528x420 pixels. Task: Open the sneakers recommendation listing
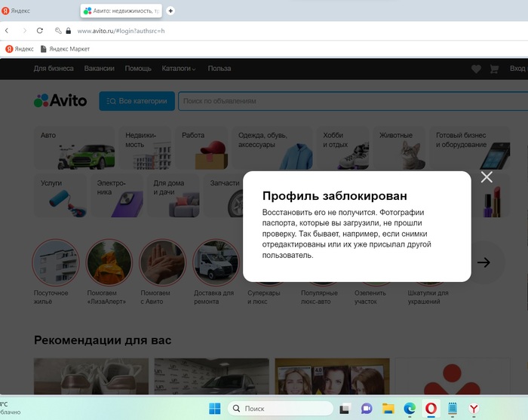[x=91, y=376]
